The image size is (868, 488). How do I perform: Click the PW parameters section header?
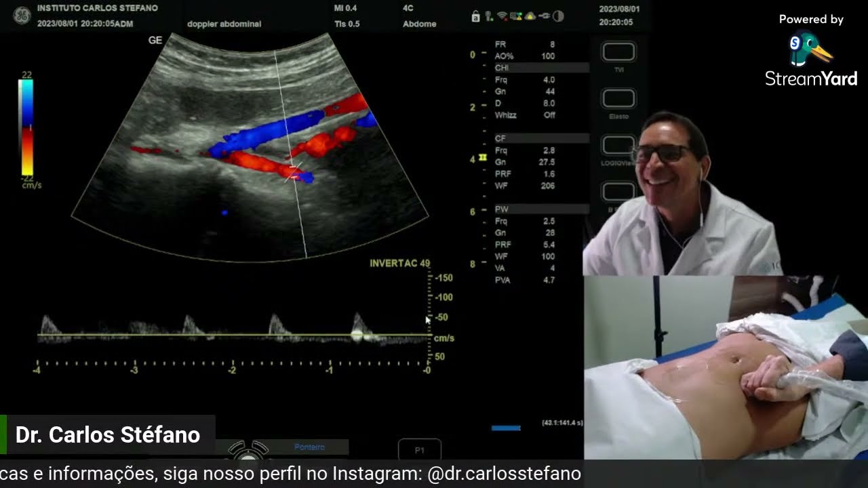[541, 209]
